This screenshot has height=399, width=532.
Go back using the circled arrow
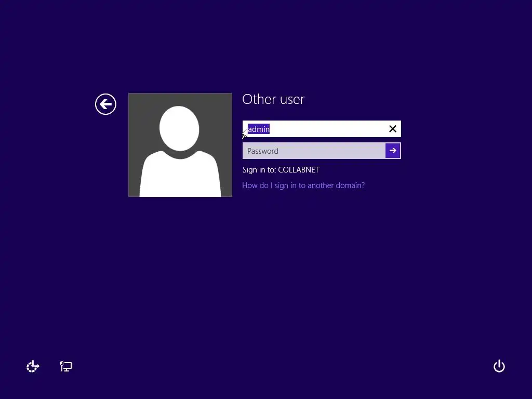click(105, 104)
